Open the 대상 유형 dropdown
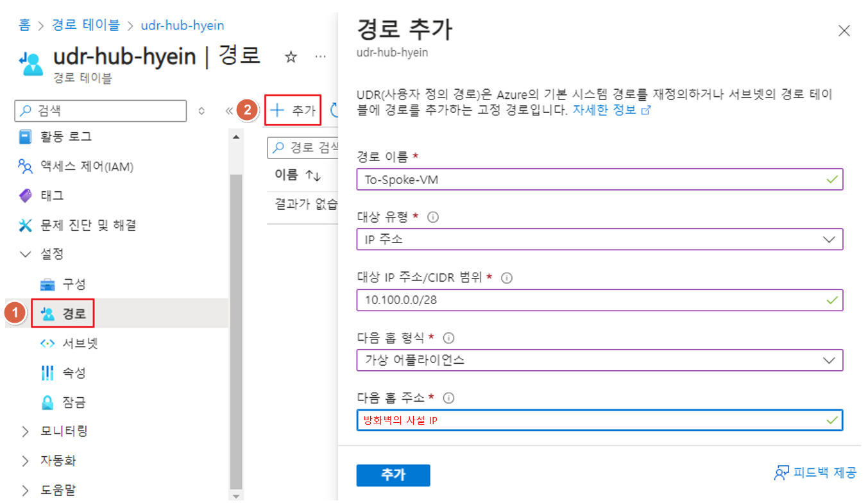 (x=600, y=239)
